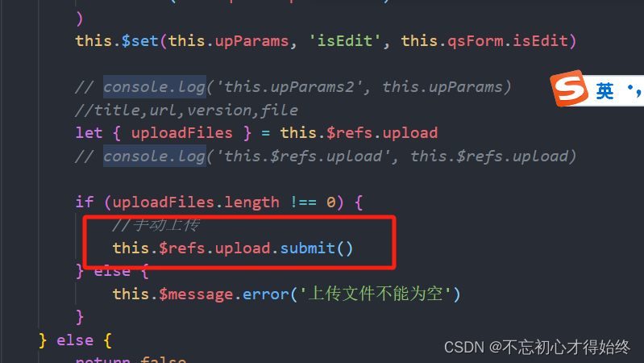Toggle the 英 language mode indicator
The image size is (644, 363).
[x=605, y=91]
